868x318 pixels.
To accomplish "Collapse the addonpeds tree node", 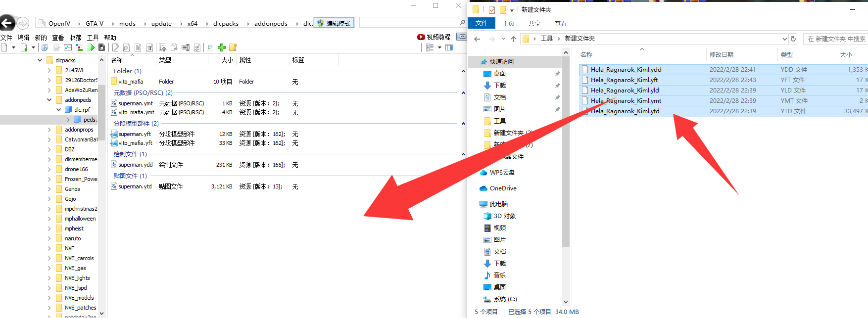I will pos(49,100).
